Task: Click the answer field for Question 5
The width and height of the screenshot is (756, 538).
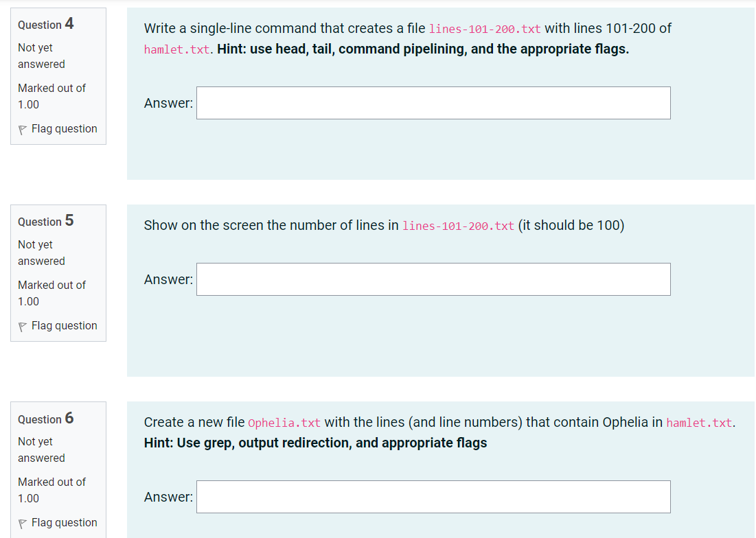Action: (433, 279)
